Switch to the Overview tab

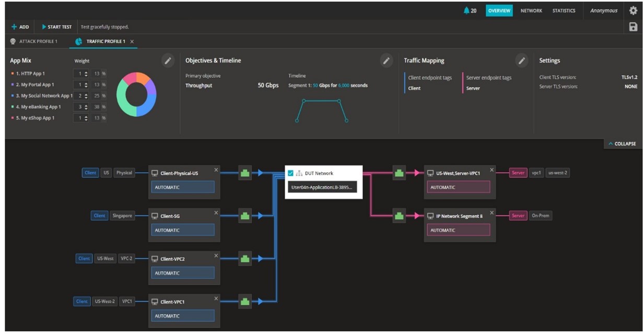coord(499,10)
